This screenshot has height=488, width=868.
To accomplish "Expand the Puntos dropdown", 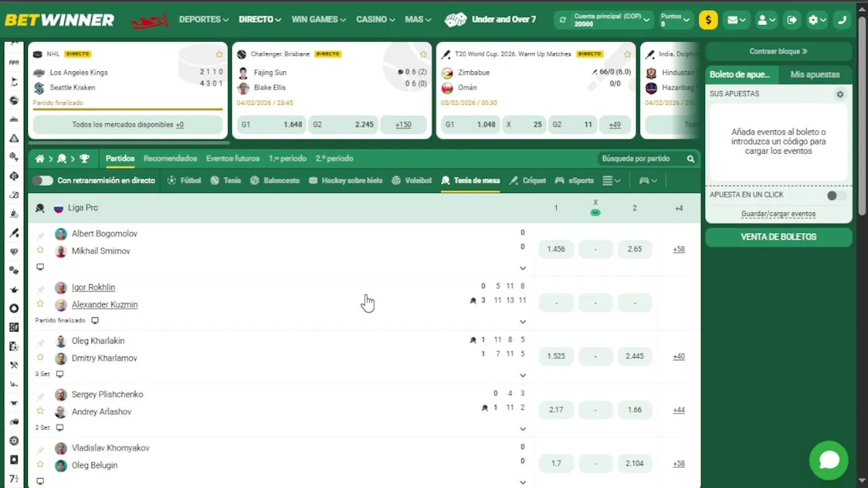I will [675, 20].
